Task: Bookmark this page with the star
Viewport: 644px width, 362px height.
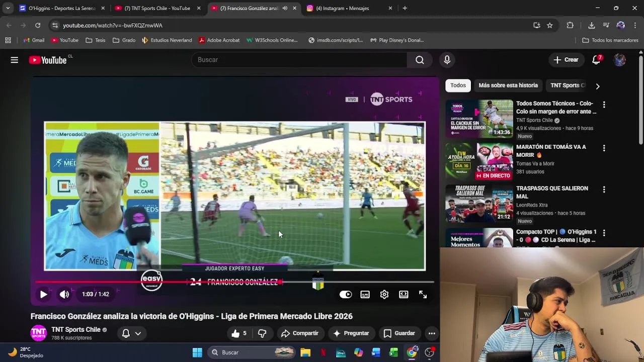Action: point(550,25)
